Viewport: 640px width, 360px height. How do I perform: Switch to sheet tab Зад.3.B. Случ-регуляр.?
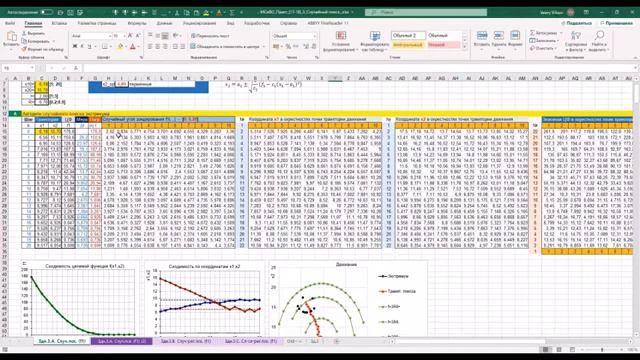click(x=186, y=341)
